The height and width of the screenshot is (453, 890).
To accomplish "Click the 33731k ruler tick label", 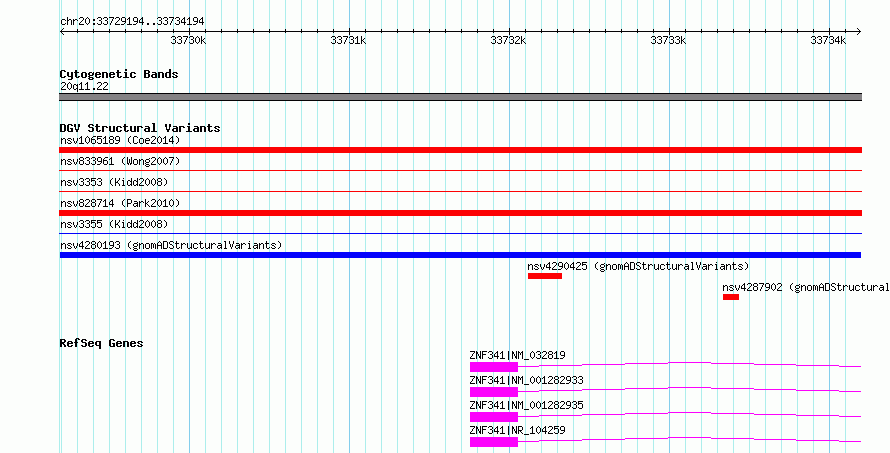I will (x=349, y=40).
